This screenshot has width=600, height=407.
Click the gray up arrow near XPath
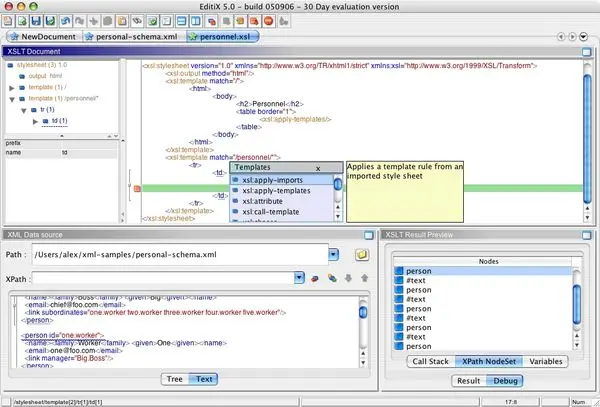point(364,278)
